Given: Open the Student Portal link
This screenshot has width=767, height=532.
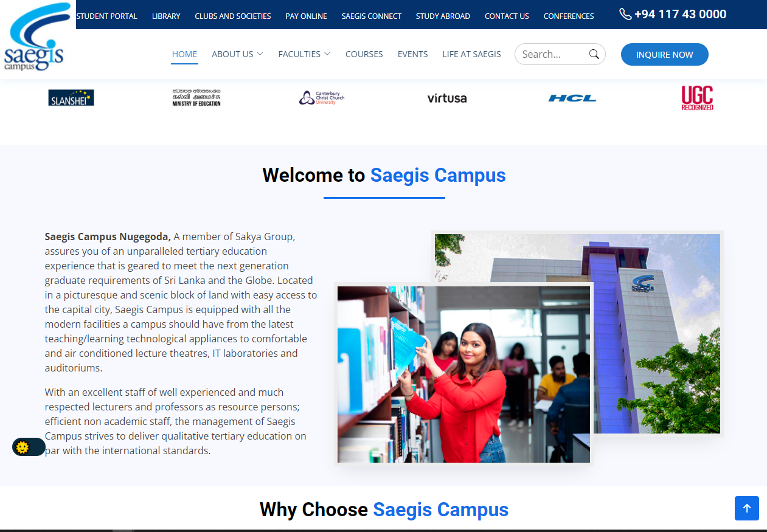Looking at the screenshot, I should [x=107, y=16].
